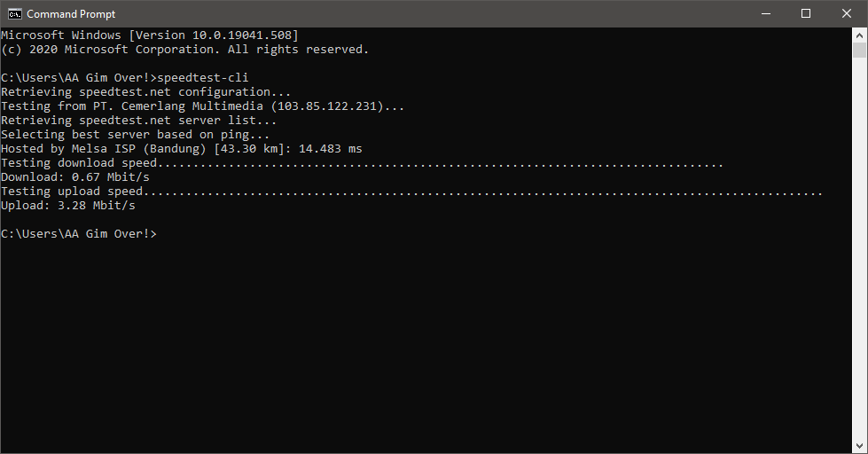Click the "Command Prompt" title text
The height and width of the screenshot is (454, 868).
click(x=71, y=14)
